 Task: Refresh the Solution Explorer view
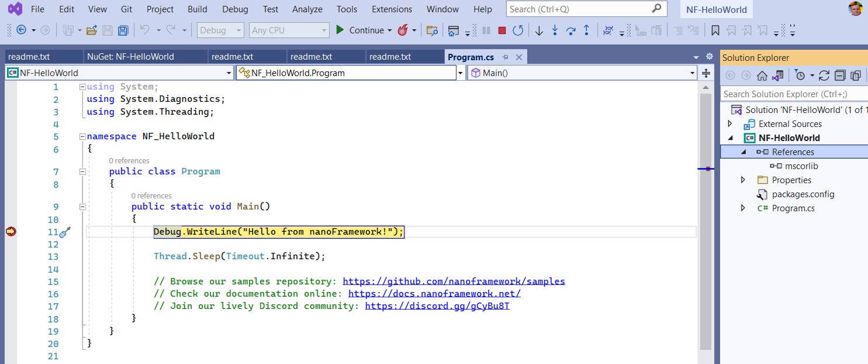824,75
